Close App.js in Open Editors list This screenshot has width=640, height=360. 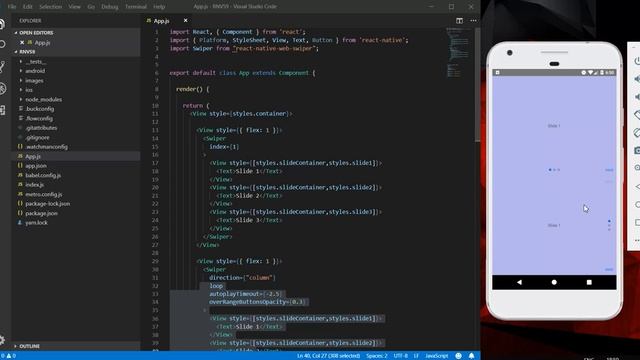point(22,42)
